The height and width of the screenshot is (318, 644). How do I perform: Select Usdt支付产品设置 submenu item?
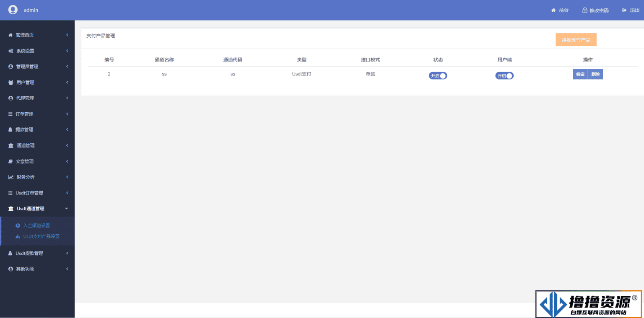pyautogui.click(x=42, y=237)
